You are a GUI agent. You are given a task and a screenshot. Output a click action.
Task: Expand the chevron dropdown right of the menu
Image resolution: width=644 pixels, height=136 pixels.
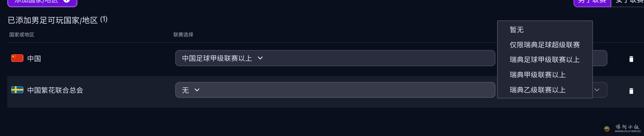(597, 90)
